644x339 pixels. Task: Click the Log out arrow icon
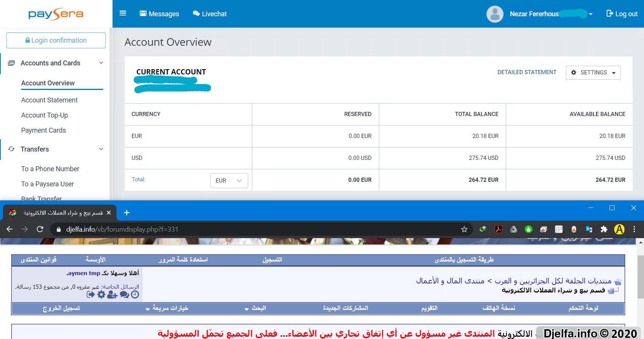tap(610, 14)
